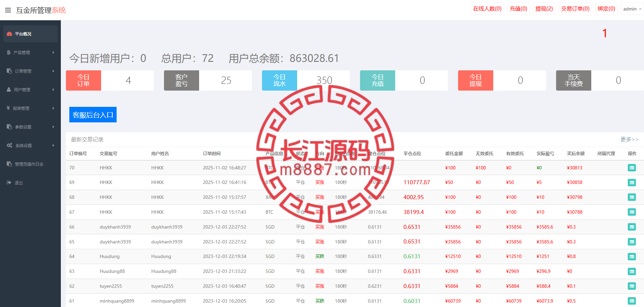The width and height of the screenshot is (644, 307).
Task: Open details icon for order 69
Action: click(632, 183)
